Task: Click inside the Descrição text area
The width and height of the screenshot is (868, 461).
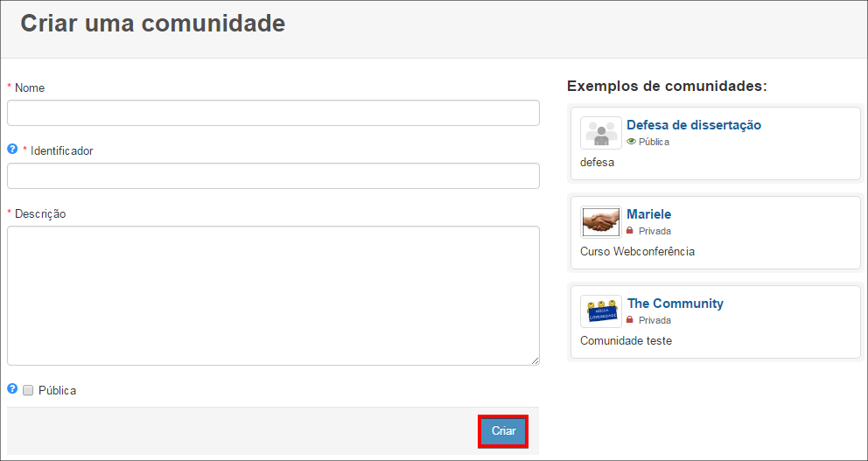Action: [x=273, y=295]
